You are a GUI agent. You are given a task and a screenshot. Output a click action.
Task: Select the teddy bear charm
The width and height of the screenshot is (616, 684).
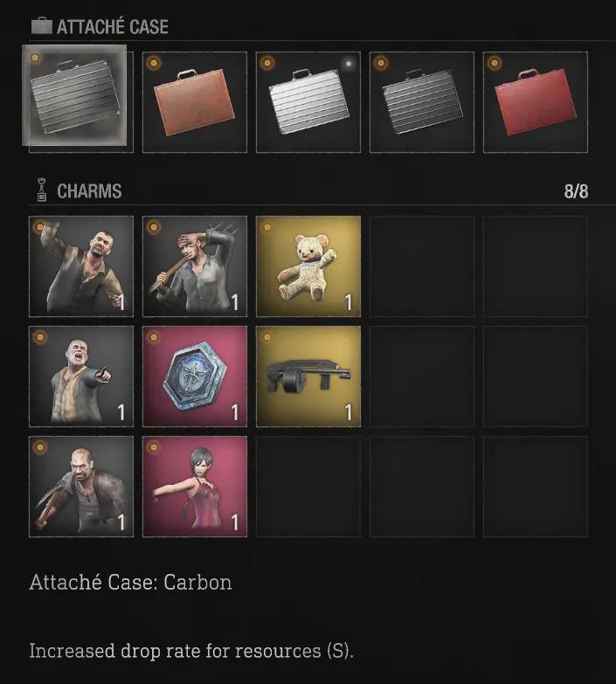tap(308, 266)
